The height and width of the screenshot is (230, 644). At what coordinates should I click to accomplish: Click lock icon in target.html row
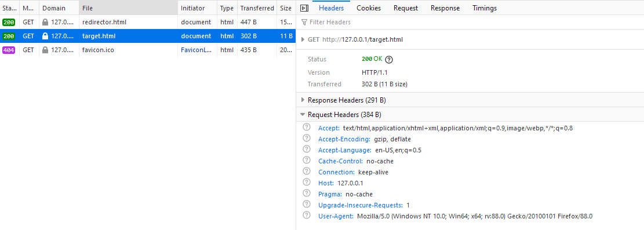[45, 36]
